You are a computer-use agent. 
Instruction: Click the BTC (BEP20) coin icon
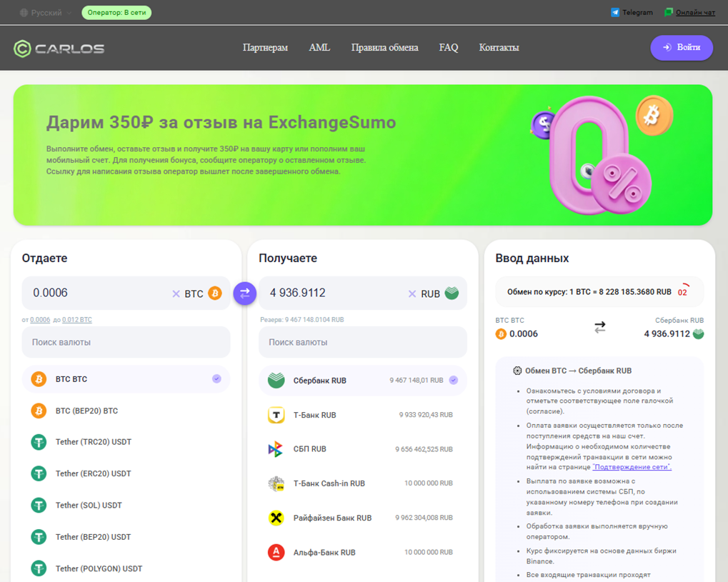coord(39,411)
